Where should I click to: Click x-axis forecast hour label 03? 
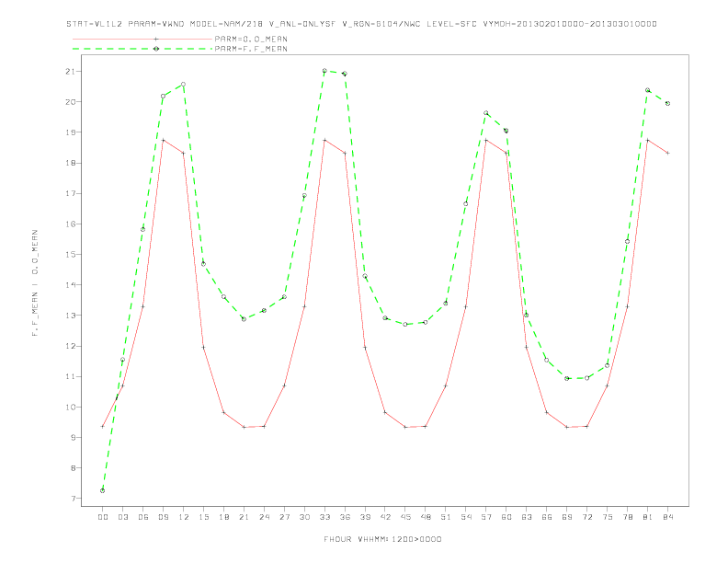[x=122, y=517]
